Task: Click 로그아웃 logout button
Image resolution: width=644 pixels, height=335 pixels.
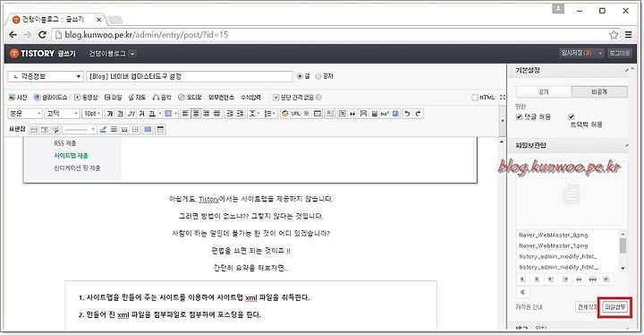Action: click(620, 54)
